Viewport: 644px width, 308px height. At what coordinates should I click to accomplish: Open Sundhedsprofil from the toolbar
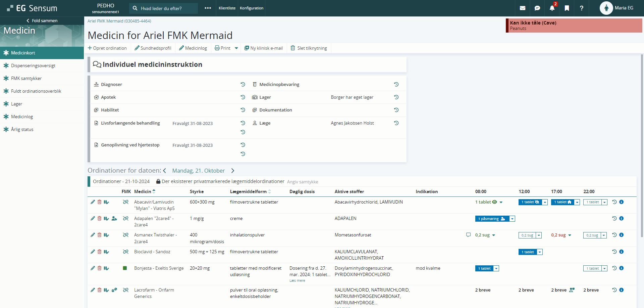point(153,48)
